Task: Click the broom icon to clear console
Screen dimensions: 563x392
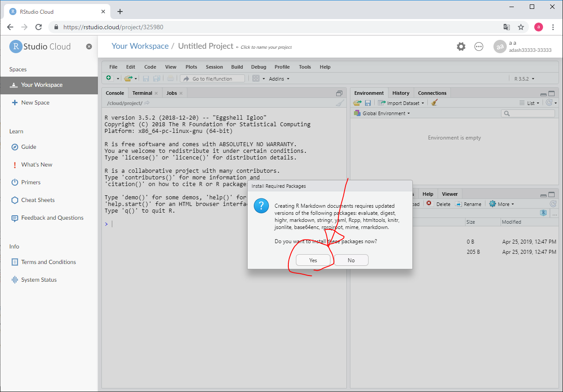Action: pos(339,103)
